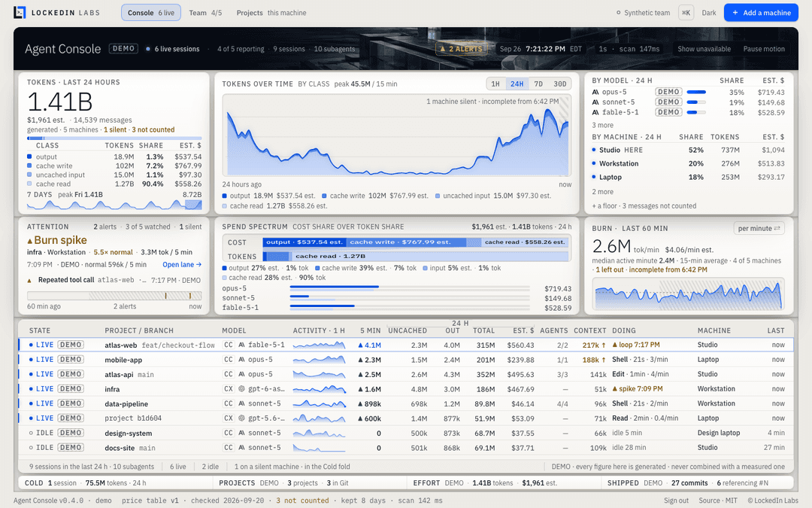Click the Burn last 60 min chart
The height and width of the screenshot is (508, 812).
coord(689,294)
